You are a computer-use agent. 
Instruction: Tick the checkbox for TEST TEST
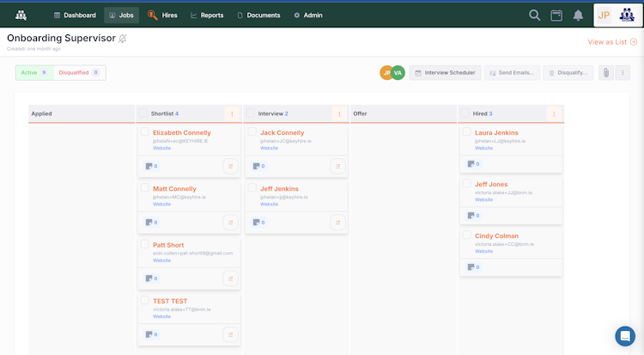pos(144,300)
